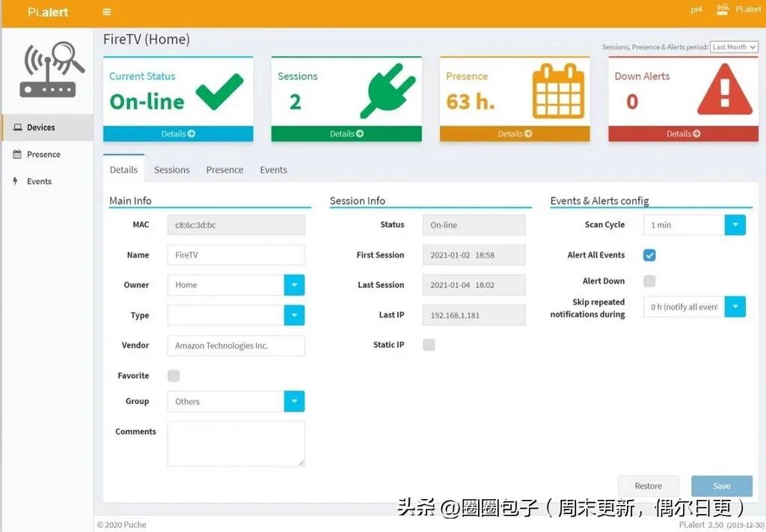Switch to the Presence tab
Image resolution: width=766 pixels, height=532 pixels.
[224, 170]
